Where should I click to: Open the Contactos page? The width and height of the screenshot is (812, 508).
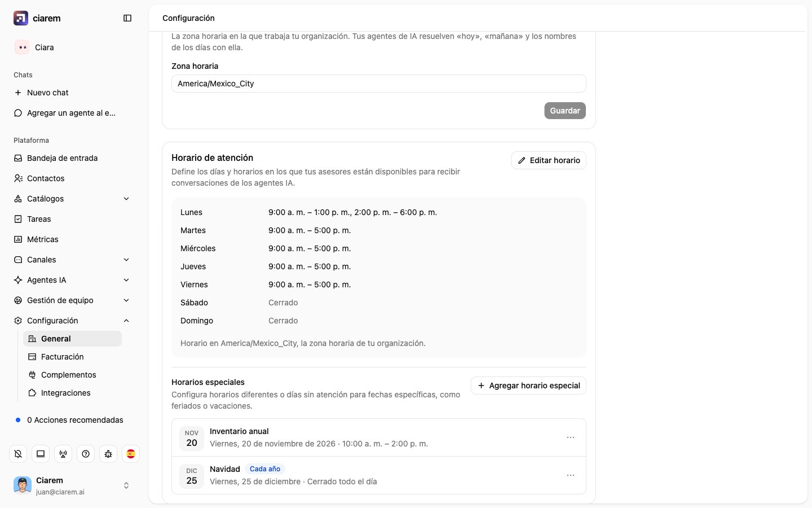(72, 178)
